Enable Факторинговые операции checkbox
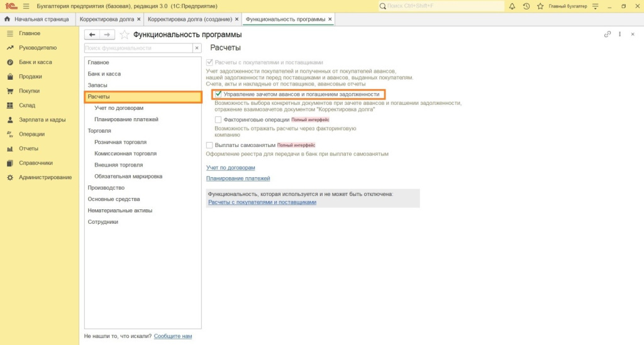Screen dimensions: 644x345 218,119
